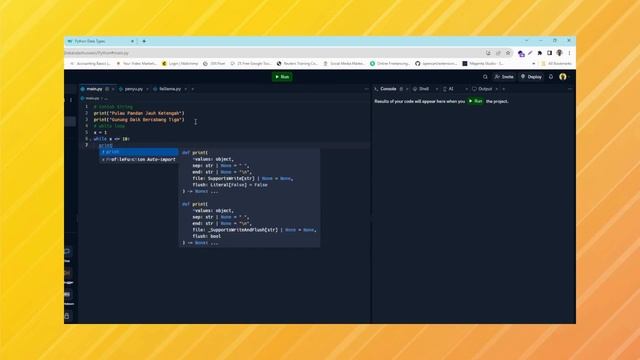This screenshot has width=640, height=360.
Task: Open the Output tab
Action: [485, 89]
